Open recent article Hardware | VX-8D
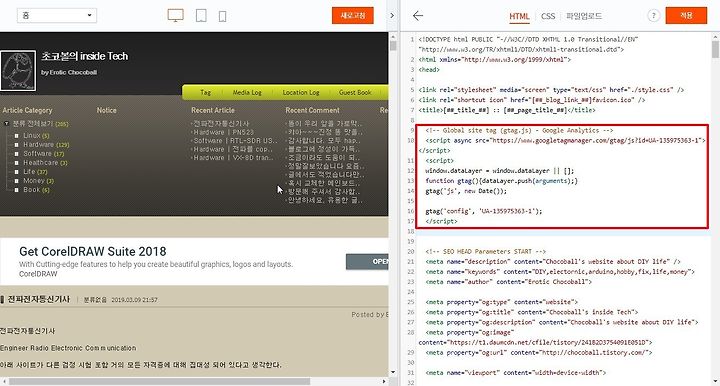This screenshot has height=386, width=720. coord(233,157)
